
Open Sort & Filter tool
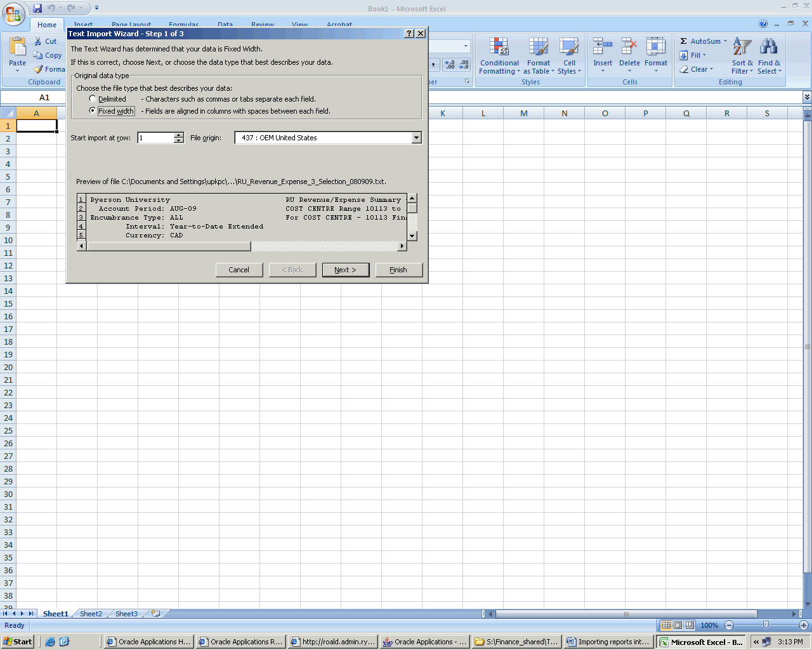tap(742, 48)
